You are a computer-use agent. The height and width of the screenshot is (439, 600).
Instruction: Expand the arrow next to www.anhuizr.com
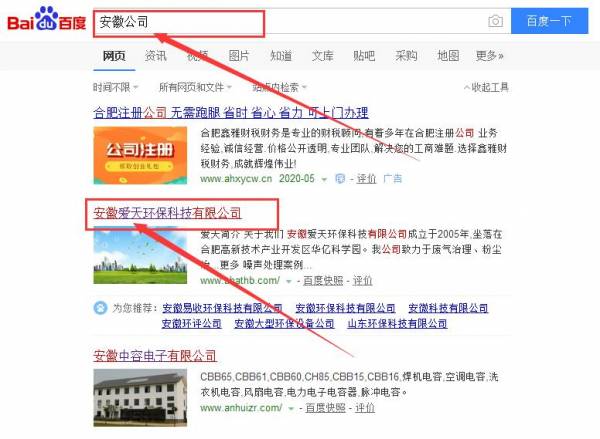point(291,409)
